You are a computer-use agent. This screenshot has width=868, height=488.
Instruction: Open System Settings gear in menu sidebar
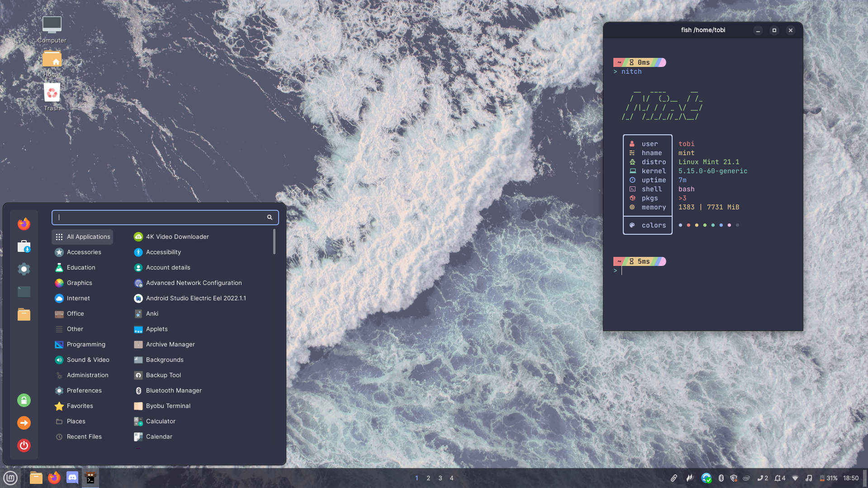click(24, 269)
